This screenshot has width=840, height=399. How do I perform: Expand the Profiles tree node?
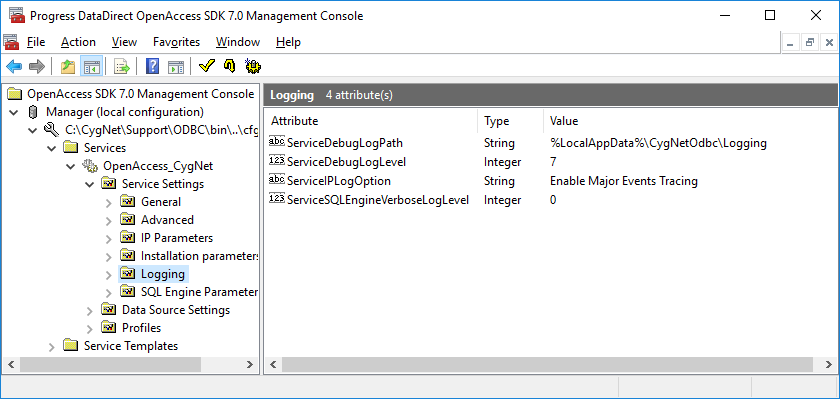[89, 328]
